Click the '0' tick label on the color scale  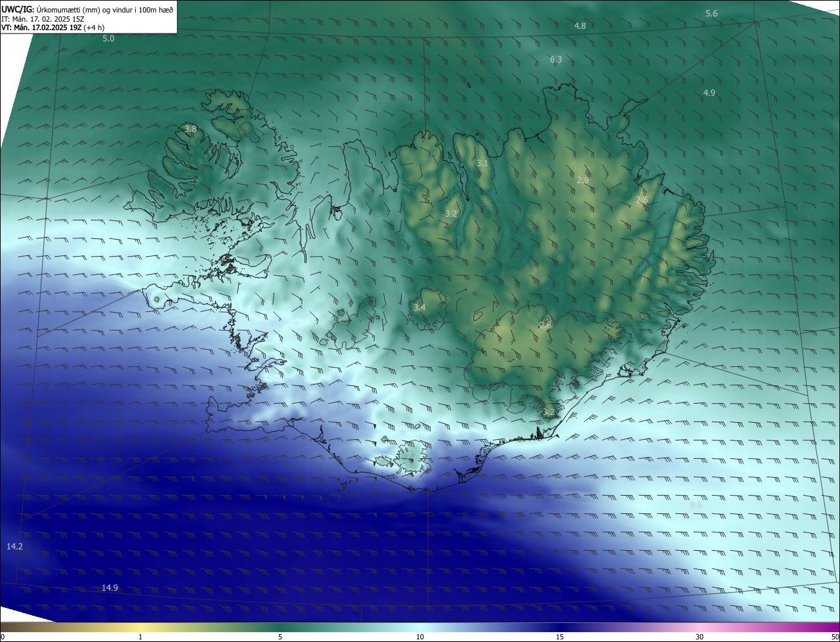[3, 637]
